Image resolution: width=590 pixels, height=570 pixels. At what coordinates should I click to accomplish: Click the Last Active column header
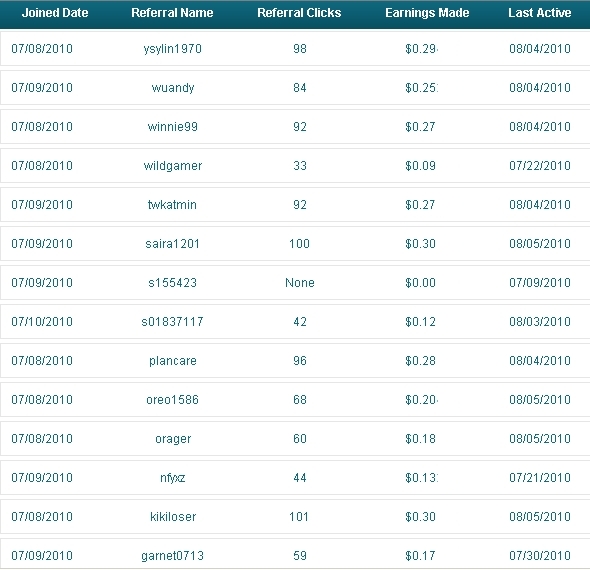pos(540,13)
